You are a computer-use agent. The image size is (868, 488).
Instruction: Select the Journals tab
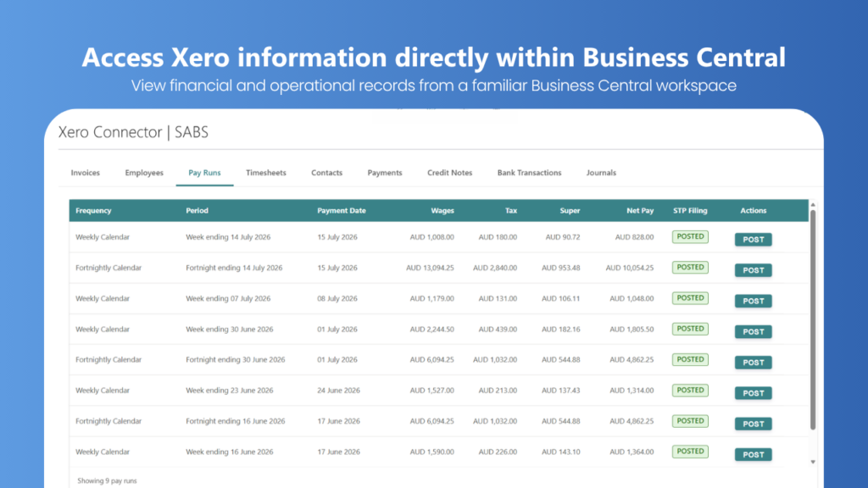601,173
